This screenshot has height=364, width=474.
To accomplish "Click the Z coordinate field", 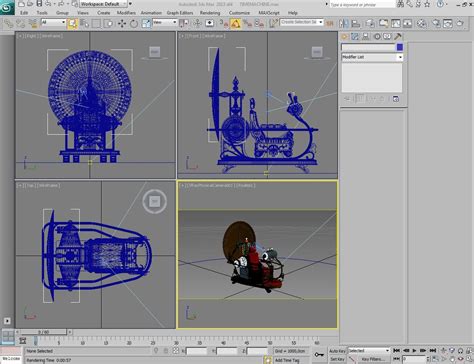I will pos(257,351).
